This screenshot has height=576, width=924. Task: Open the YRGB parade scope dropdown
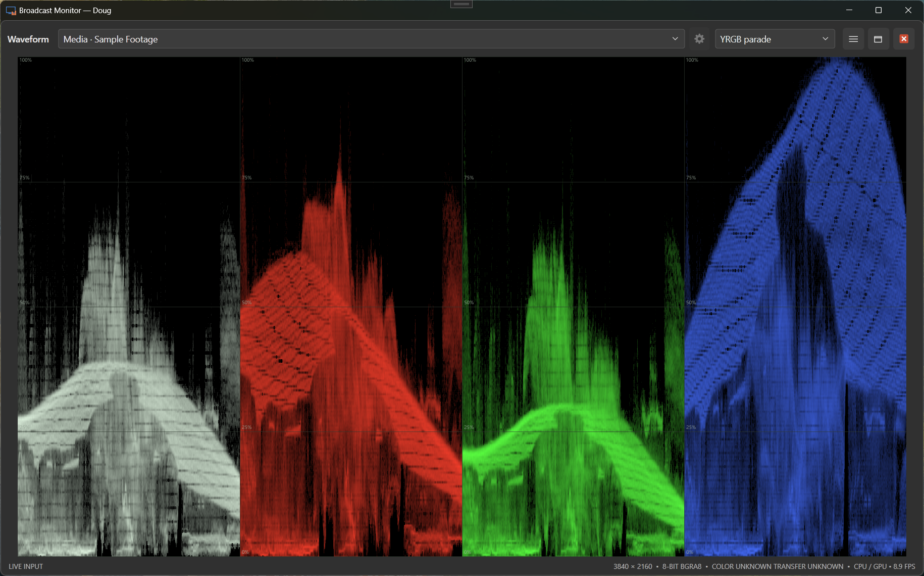775,39
